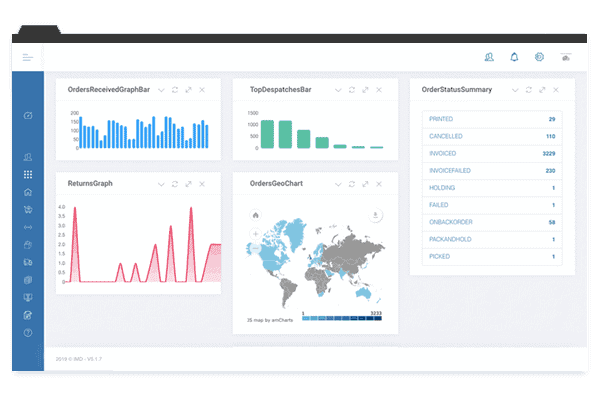
Task: Open the settings gear in top bar
Action: (x=539, y=57)
